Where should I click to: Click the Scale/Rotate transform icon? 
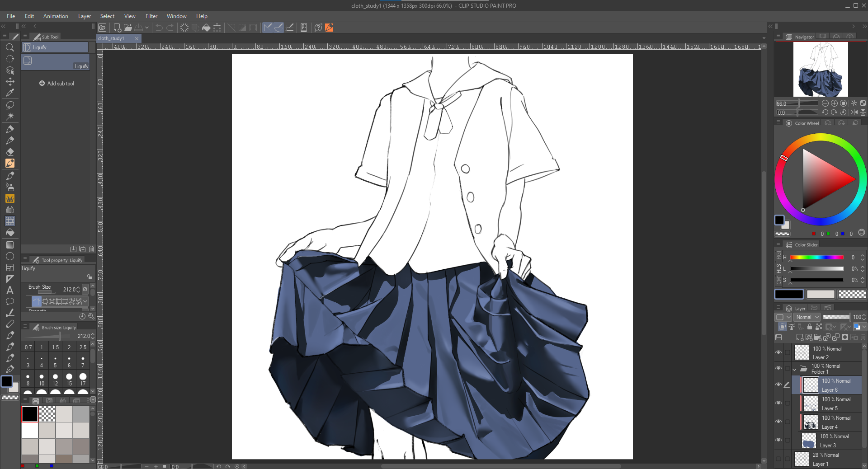click(x=217, y=28)
